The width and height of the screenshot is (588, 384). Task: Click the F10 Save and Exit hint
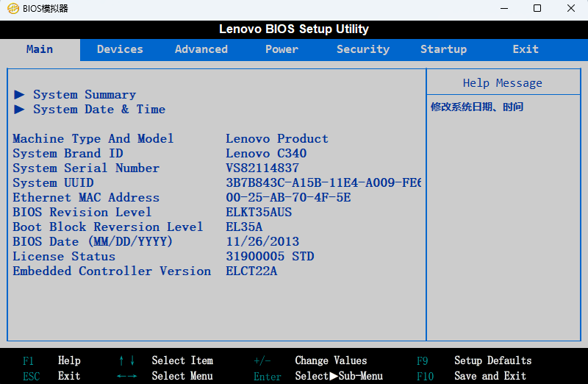click(472, 376)
